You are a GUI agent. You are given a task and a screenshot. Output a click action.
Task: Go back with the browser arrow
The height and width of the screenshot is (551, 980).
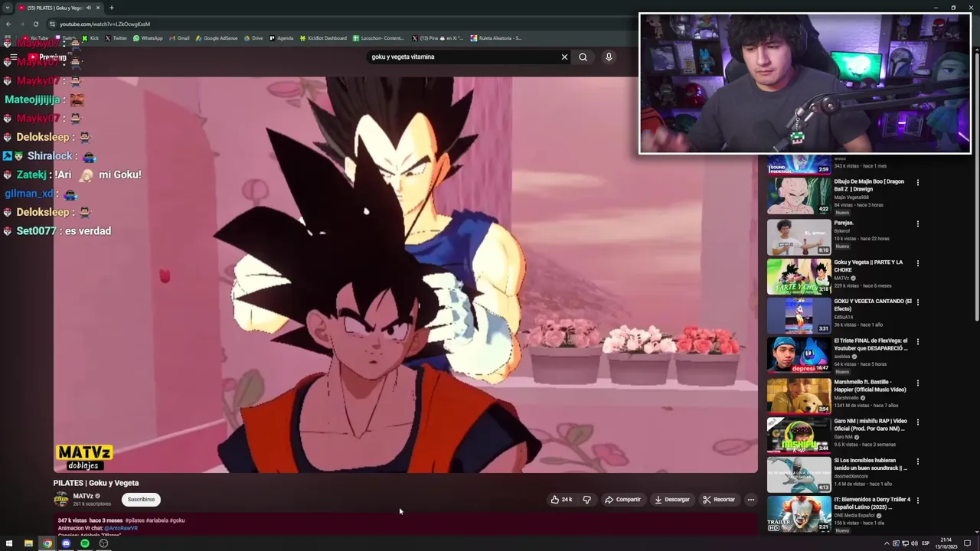(x=8, y=24)
